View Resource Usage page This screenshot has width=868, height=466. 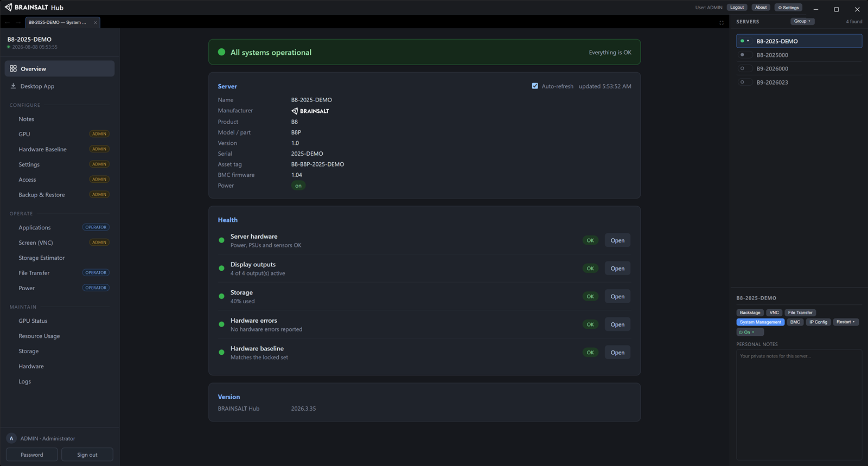coord(60,336)
